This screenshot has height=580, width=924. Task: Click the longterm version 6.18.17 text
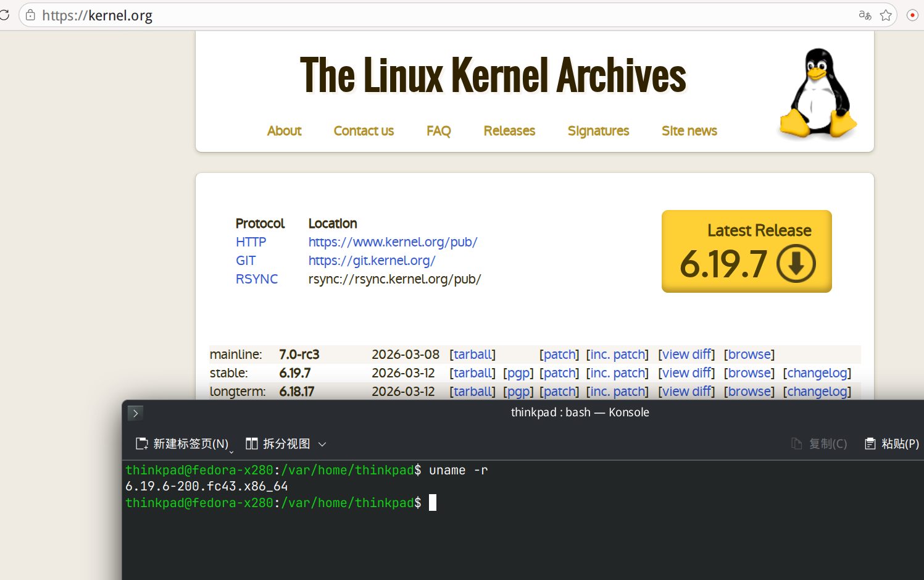point(297,392)
